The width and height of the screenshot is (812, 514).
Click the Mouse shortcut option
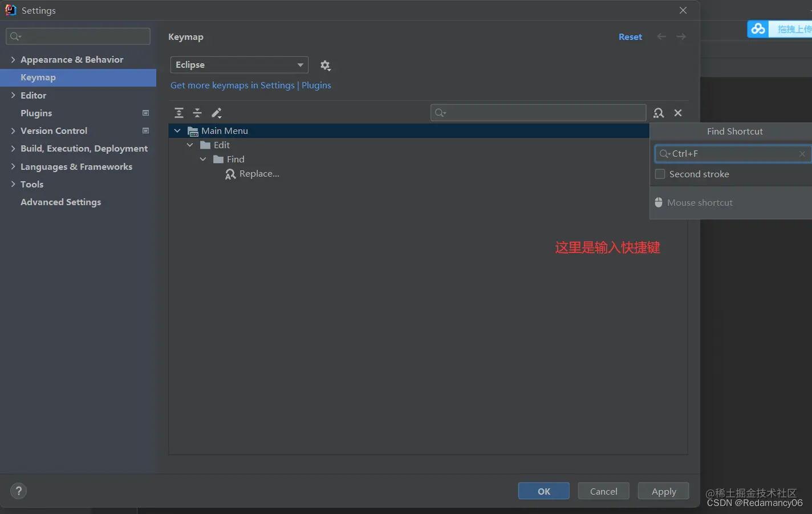click(700, 202)
